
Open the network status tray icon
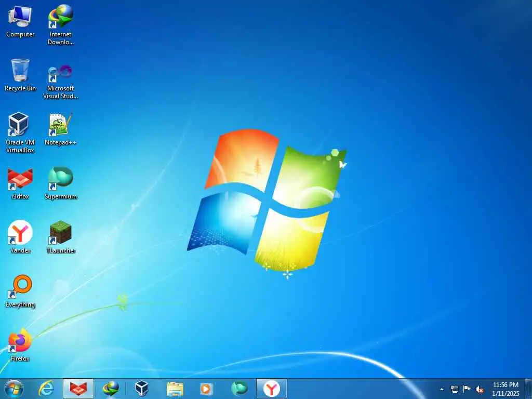pyautogui.click(x=454, y=389)
